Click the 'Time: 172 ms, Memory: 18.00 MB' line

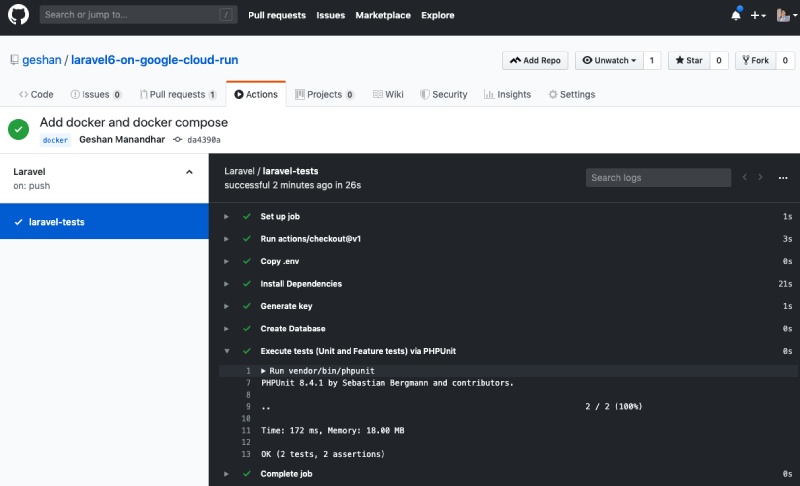pyautogui.click(x=333, y=430)
